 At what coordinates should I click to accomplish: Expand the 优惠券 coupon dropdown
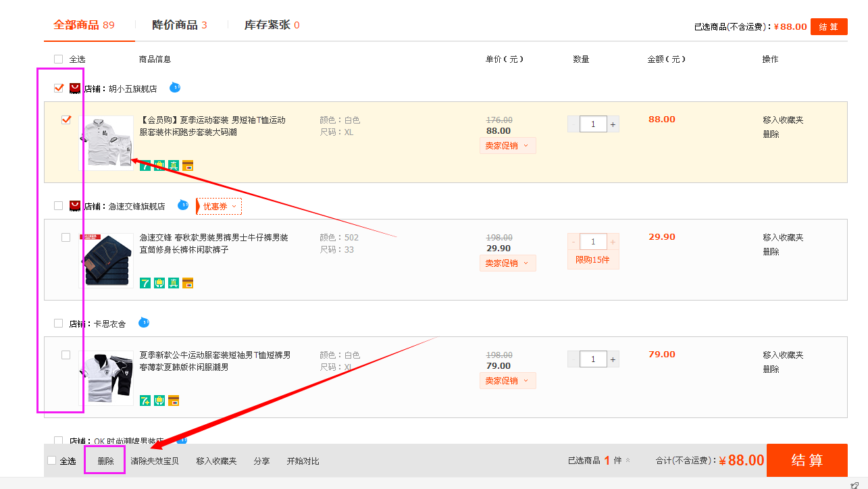point(218,205)
